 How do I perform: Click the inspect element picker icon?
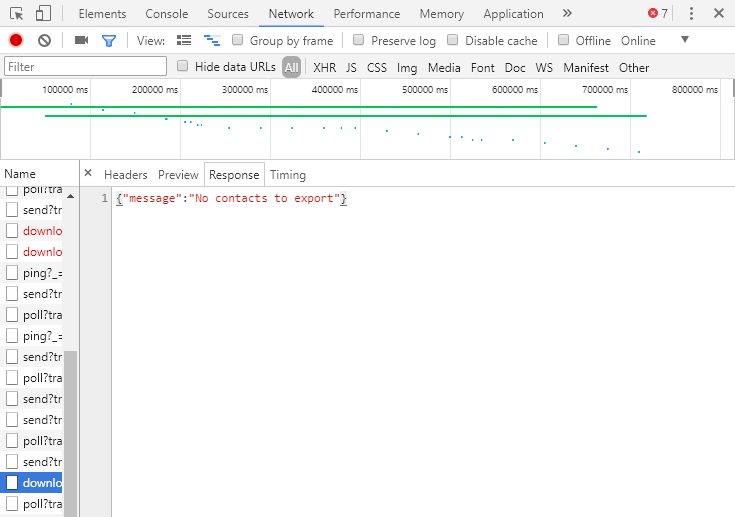16,14
